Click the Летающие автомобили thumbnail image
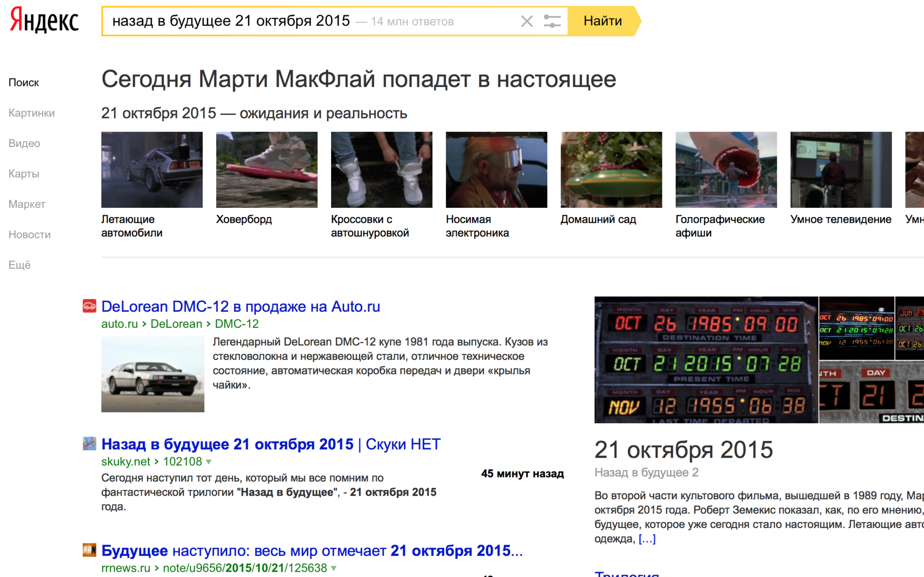Image resolution: width=924 pixels, height=577 pixels. coord(152,170)
